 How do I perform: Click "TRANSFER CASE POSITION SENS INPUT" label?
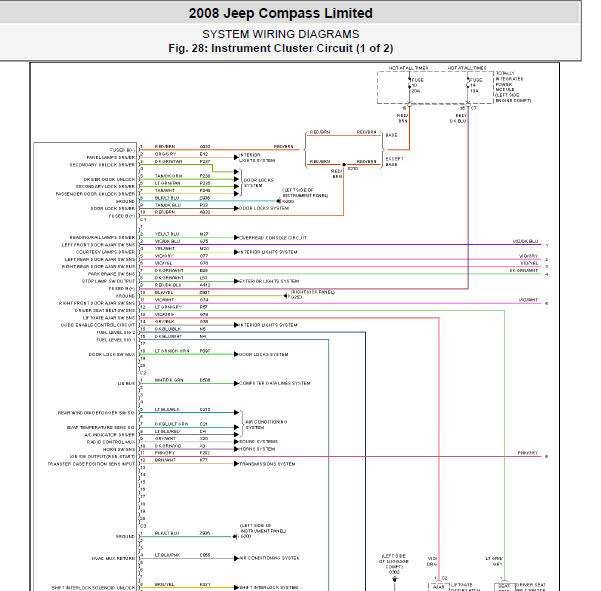[91, 464]
